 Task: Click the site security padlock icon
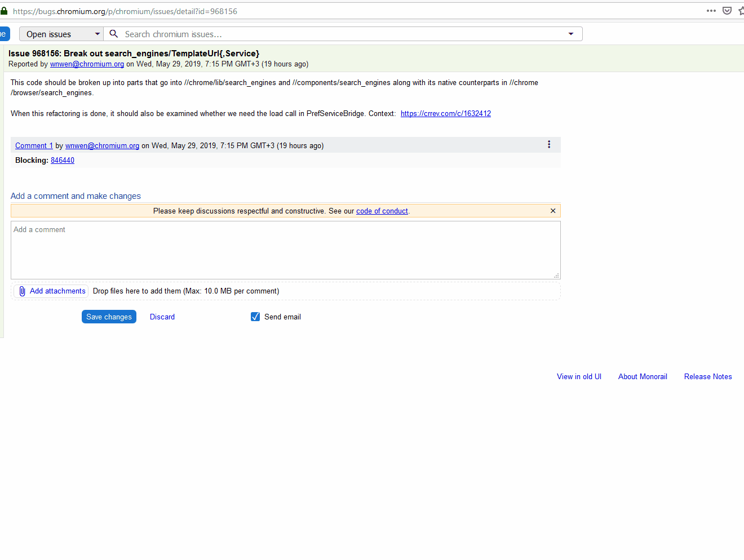point(4,11)
